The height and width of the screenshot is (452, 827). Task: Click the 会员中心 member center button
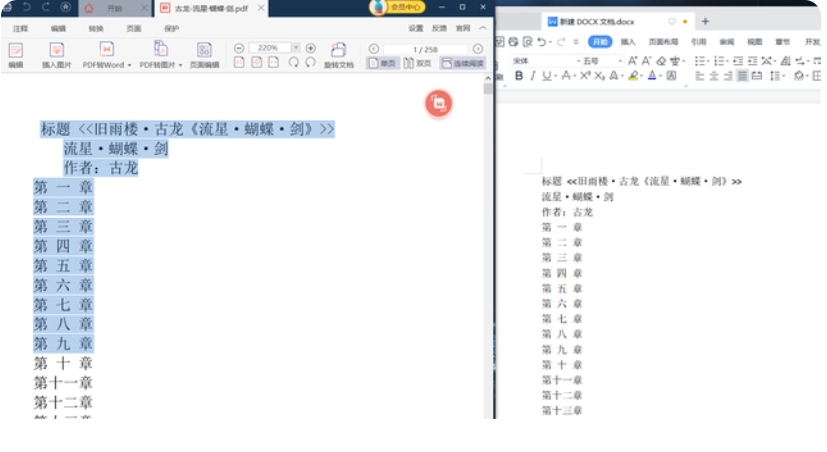(x=406, y=8)
